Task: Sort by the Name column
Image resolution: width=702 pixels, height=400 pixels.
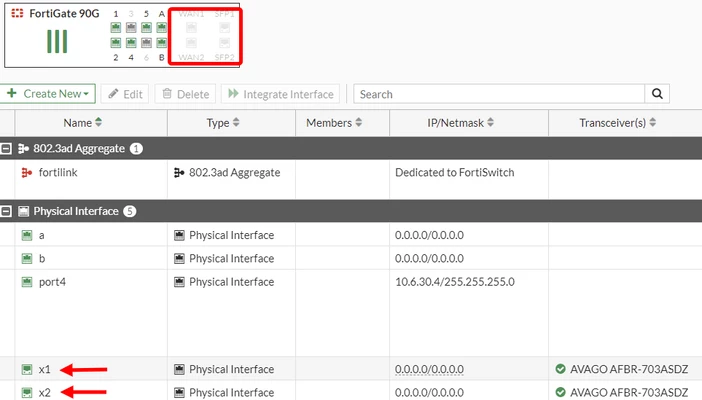Action: (x=82, y=123)
